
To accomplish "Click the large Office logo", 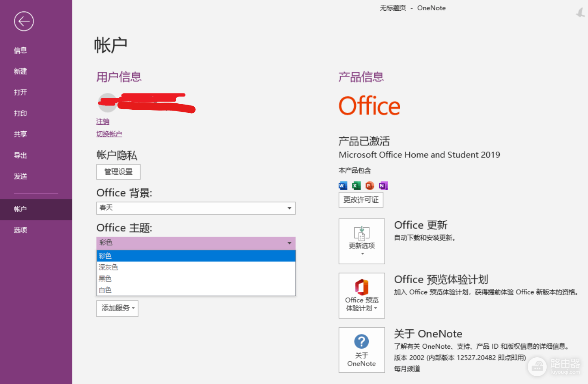I will point(370,106).
